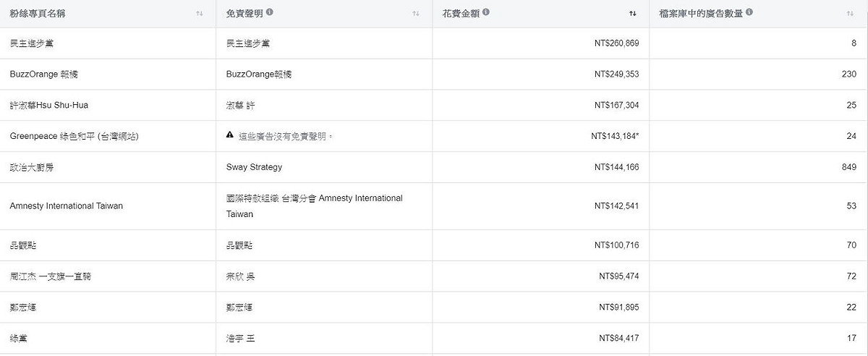This screenshot has width=868, height=356.
Task: Open Amnesty International Taiwan page name
Action: (67, 206)
